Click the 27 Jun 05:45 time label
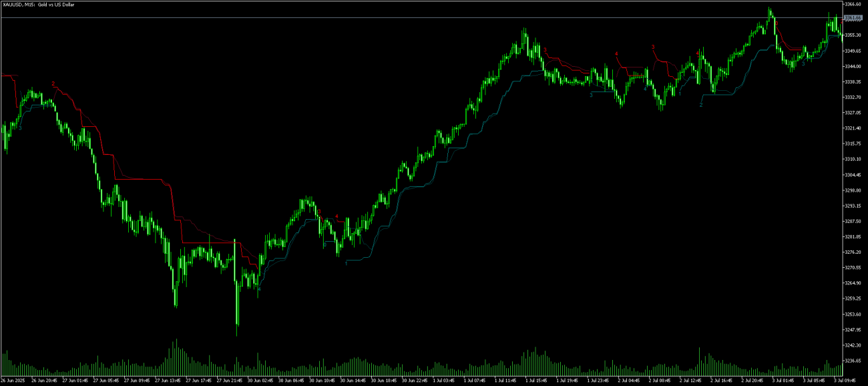 tap(105, 381)
